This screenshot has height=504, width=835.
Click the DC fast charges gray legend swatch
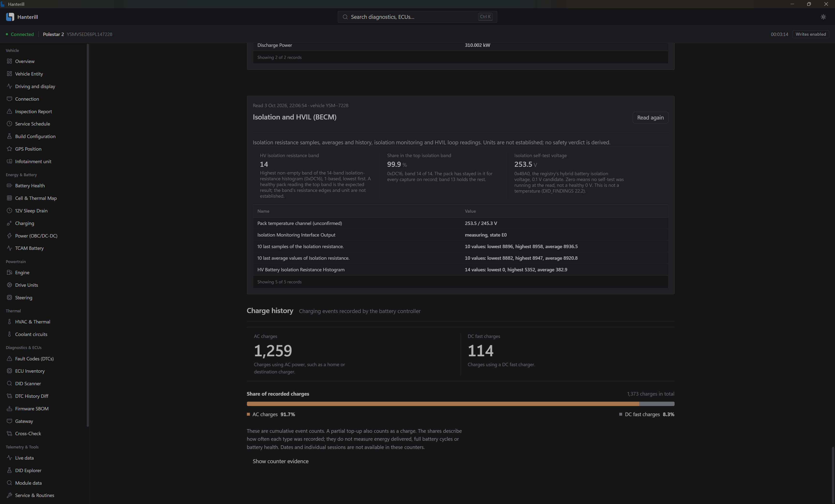point(620,414)
